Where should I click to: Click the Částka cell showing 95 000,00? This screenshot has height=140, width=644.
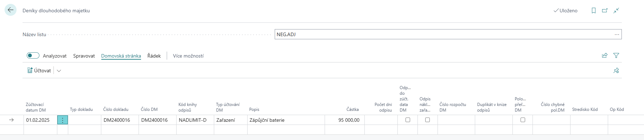coord(345,120)
